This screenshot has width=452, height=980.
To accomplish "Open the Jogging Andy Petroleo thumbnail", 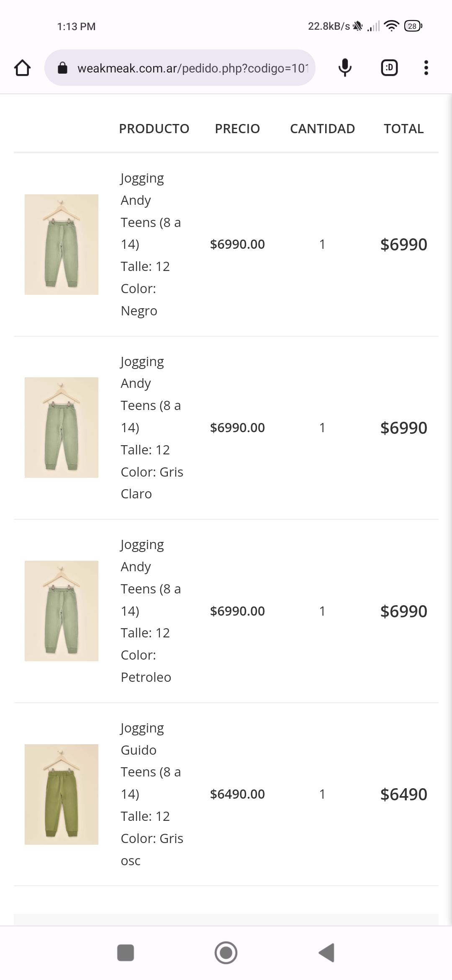I will (62, 611).
